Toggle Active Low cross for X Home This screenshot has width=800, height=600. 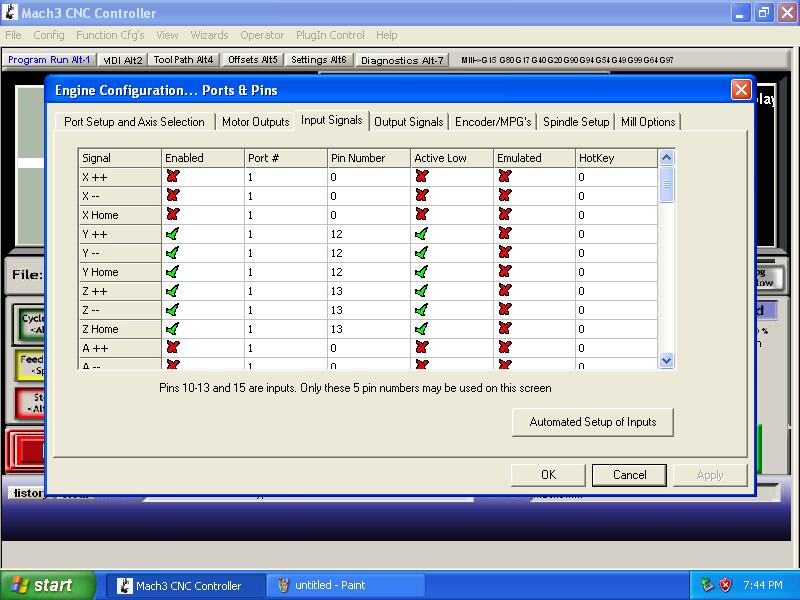click(x=421, y=215)
